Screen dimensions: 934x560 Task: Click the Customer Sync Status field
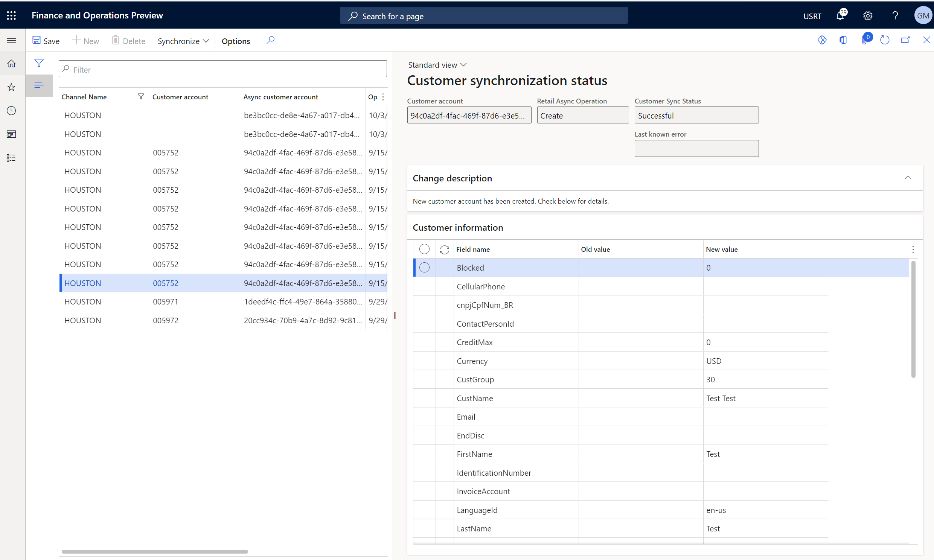point(696,115)
